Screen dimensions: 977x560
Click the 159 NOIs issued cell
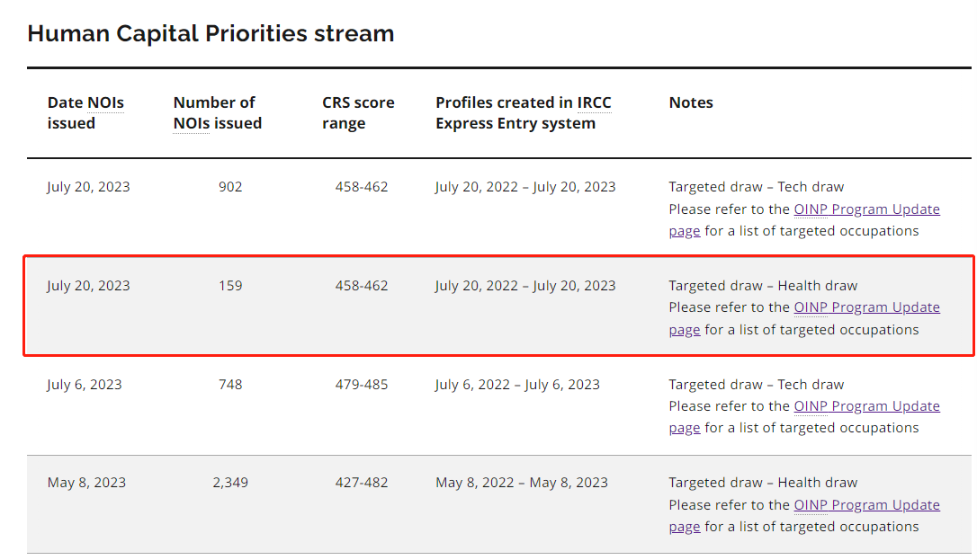click(x=230, y=286)
